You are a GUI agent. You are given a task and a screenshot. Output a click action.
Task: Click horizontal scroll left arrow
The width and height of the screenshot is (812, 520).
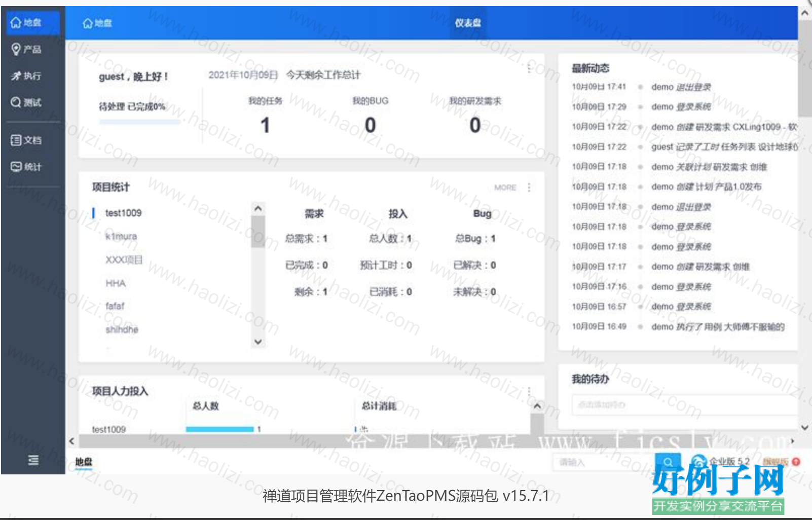coord(71,441)
